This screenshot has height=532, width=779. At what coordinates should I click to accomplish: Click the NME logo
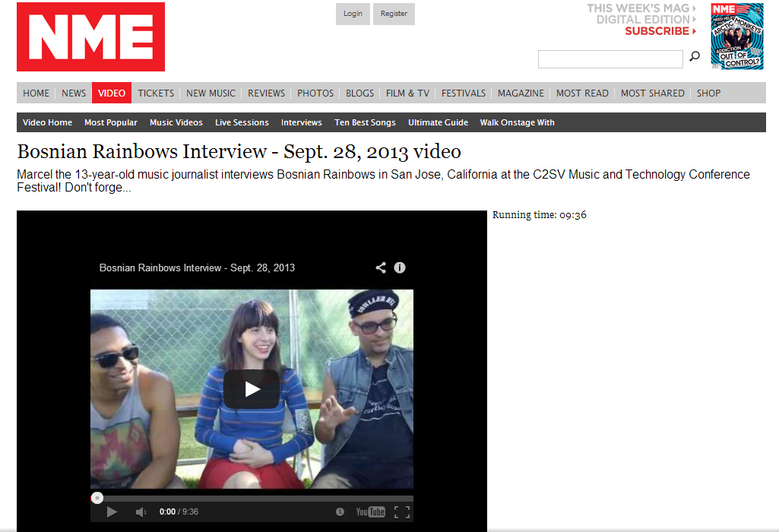(90, 37)
